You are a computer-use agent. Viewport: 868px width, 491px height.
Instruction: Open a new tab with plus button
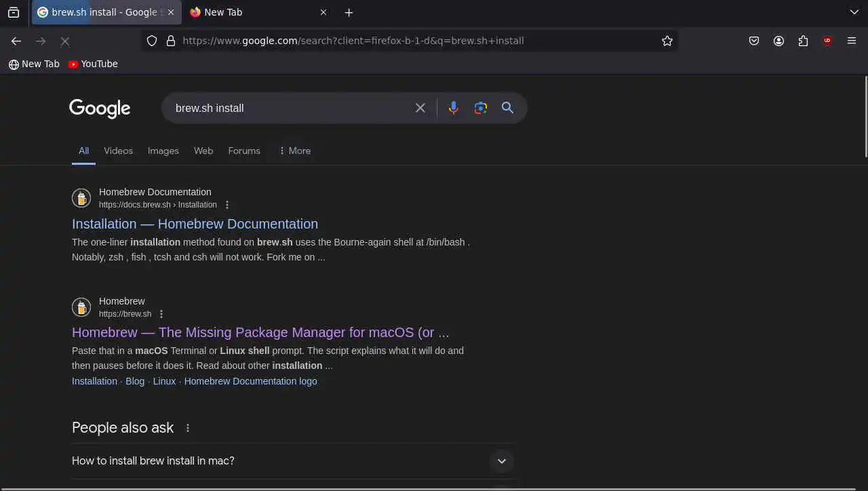coord(349,12)
